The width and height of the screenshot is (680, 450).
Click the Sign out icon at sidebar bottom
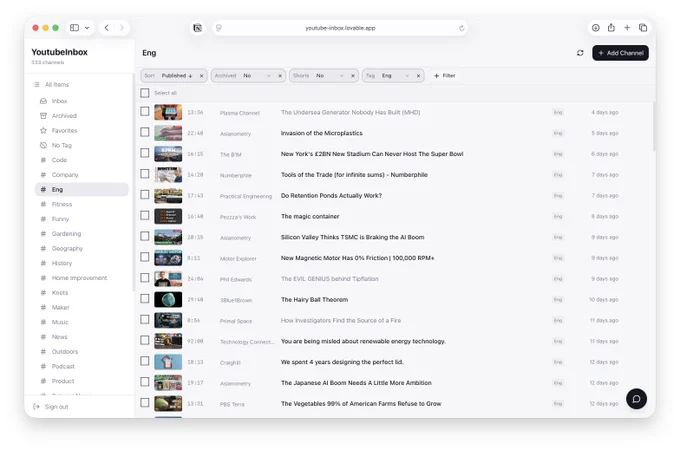[x=36, y=407]
